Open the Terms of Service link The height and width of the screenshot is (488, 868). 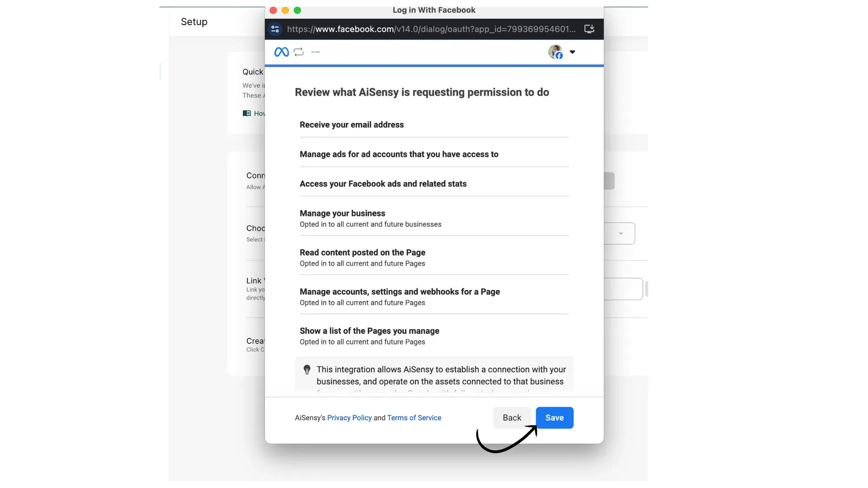414,418
